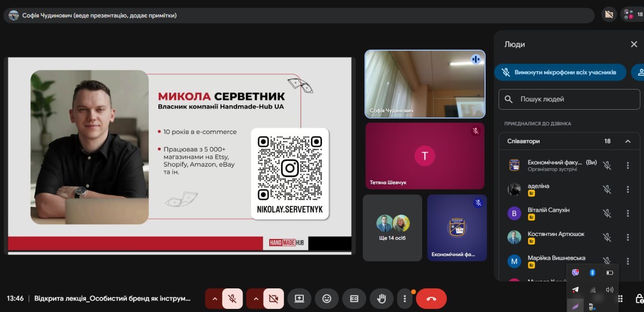The height and width of the screenshot is (312, 644).
Task: Open the participants count badge showing 18
Action: (632, 14)
